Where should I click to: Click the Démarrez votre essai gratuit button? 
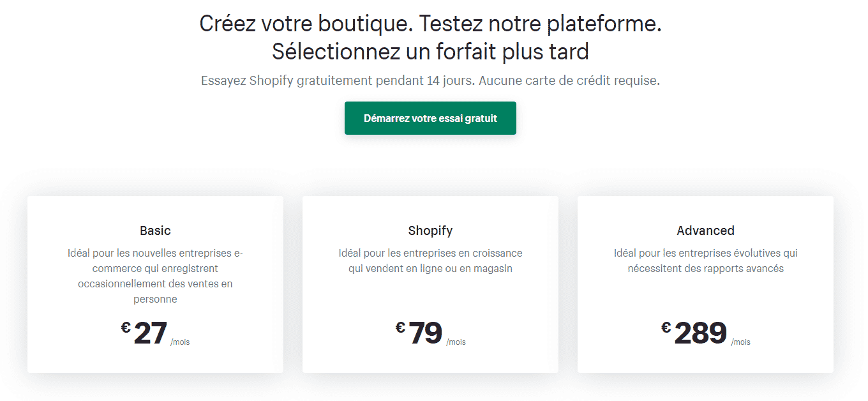pos(430,118)
